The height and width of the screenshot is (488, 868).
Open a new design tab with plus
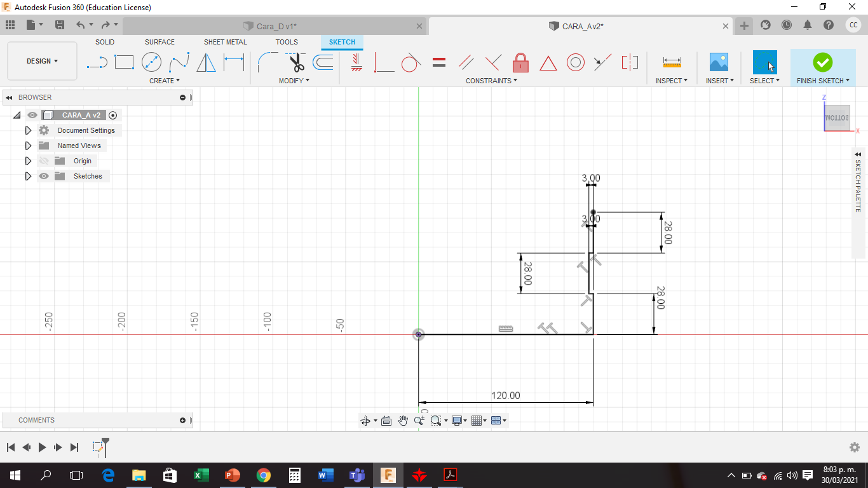(x=744, y=25)
